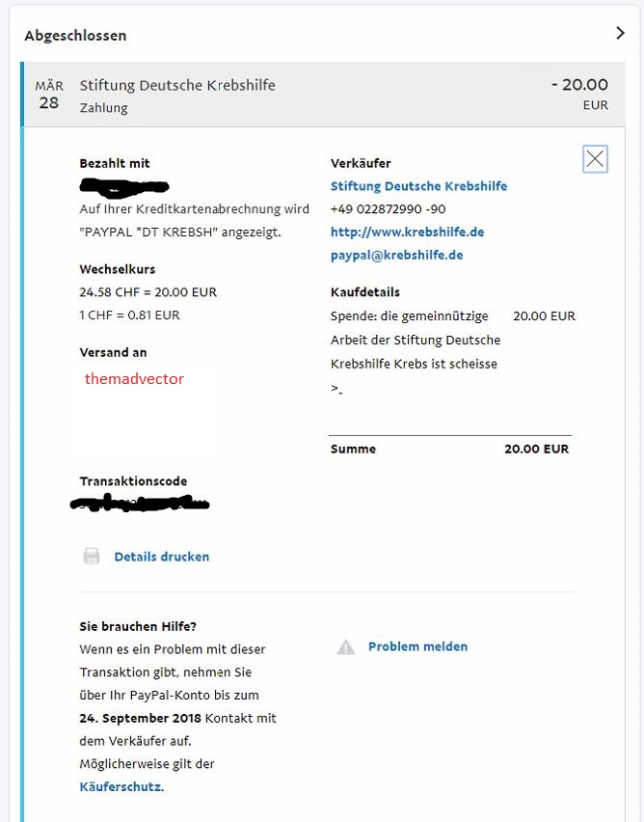Click the - 20.00 EUR amount in header

580,94
